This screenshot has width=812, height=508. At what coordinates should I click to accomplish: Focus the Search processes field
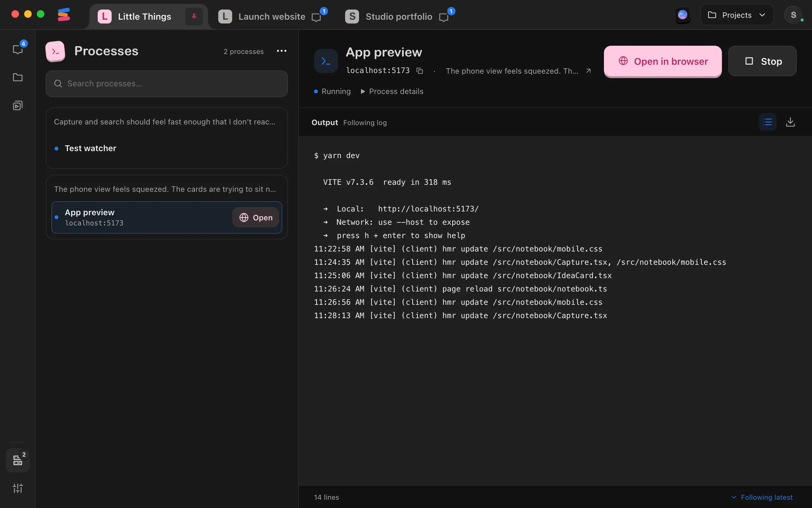[167, 84]
